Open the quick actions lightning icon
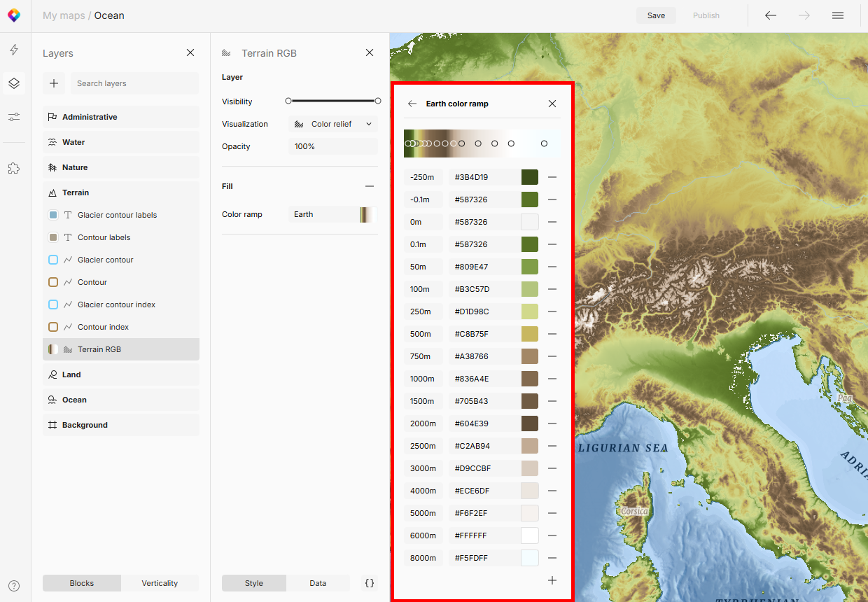The height and width of the screenshot is (602, 868). pyautogui.click(x=14, y=50)
